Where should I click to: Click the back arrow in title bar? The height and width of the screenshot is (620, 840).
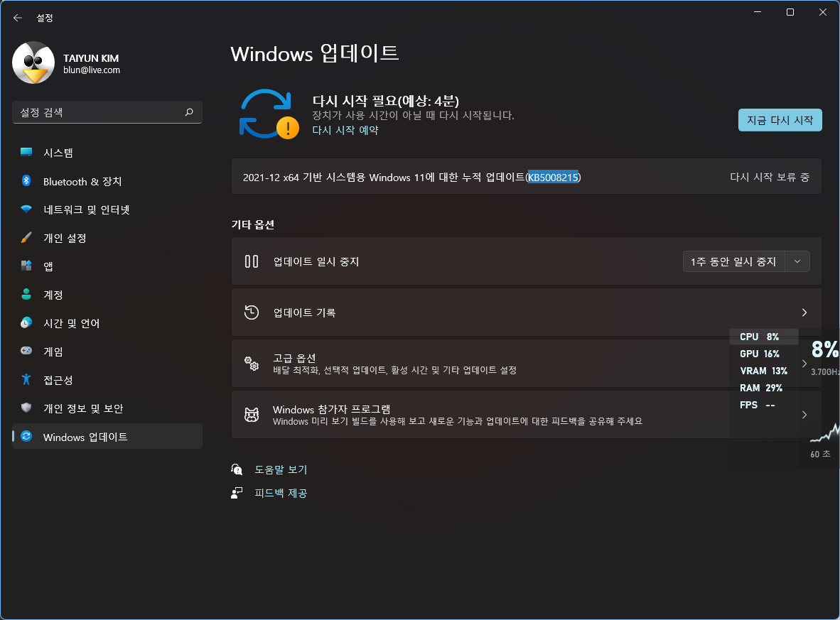(x=18, y=18)
